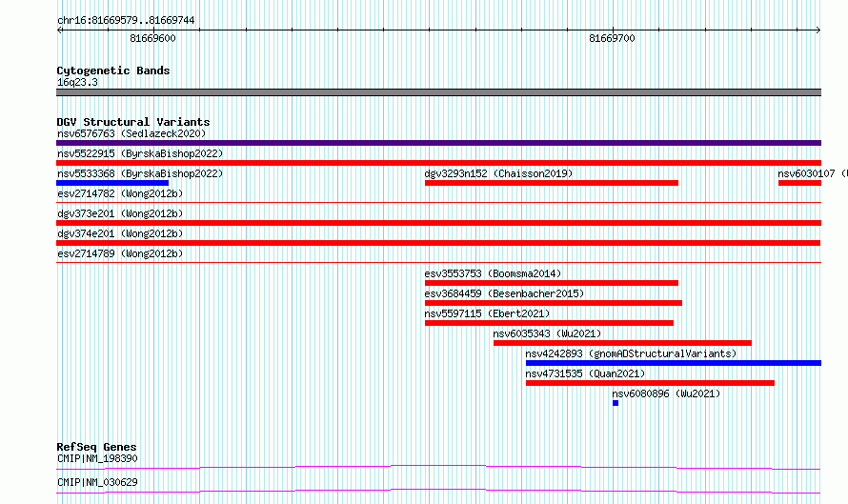Image resolution: width=848 pixels, height=504 pixels.
Task: Open esv3684459 (Besenbacher2015) label
Action: pyautogui.click(x=504, y=293)
